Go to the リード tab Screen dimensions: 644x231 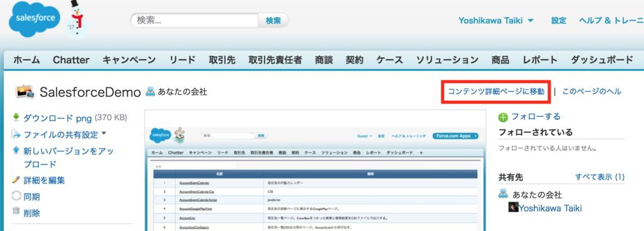[182, 60]
